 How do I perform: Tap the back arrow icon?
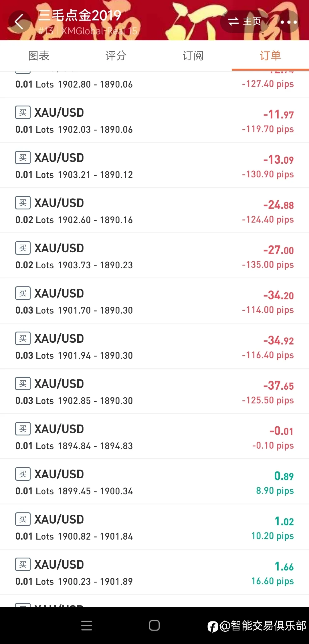19,22
